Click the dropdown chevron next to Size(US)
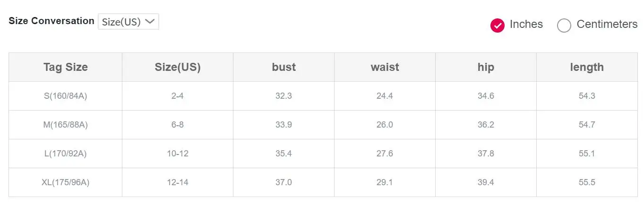 150,21
